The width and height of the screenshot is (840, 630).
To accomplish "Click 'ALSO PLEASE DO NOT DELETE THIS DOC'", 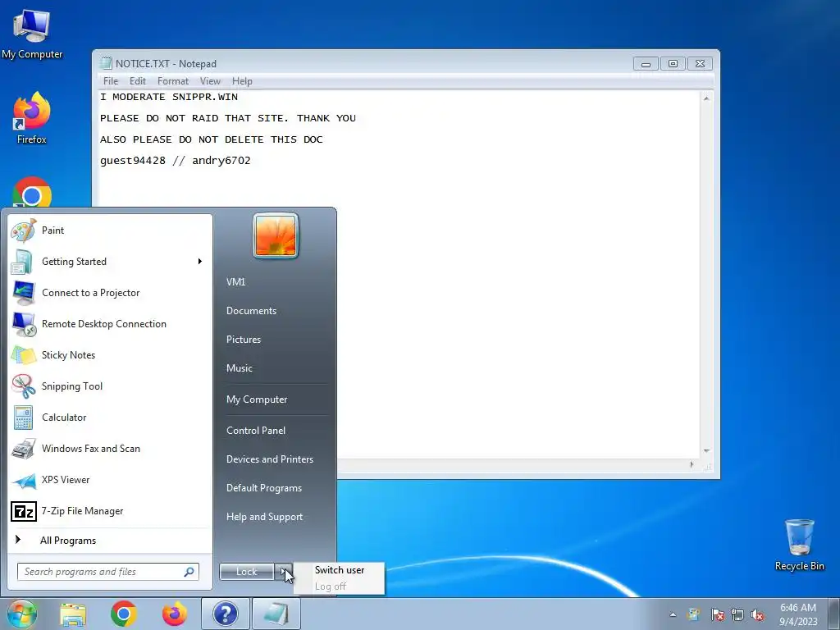I will (211, 139).
